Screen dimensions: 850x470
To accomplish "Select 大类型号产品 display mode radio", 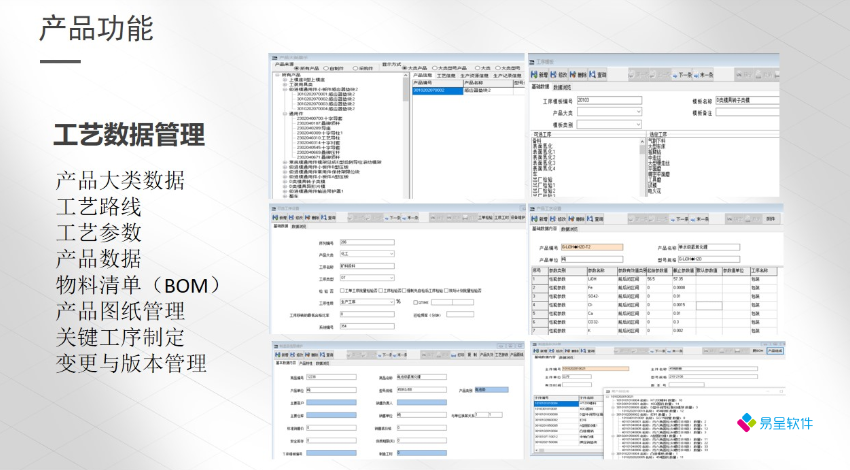I will [435, 68].
